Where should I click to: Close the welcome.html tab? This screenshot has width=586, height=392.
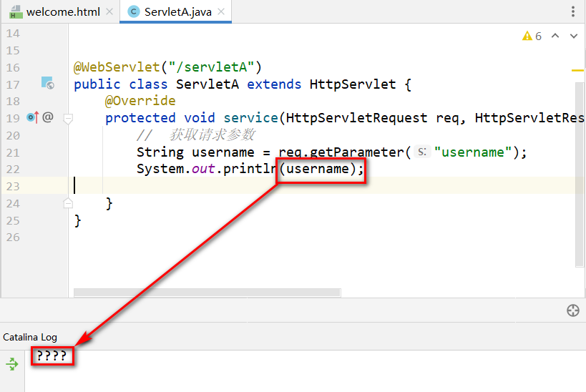coord(109,12)
